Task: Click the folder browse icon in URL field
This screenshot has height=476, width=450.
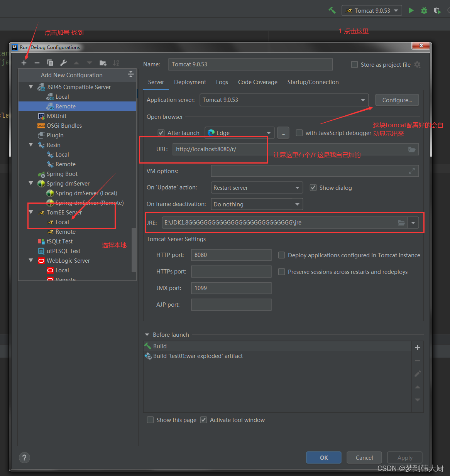Action: [x=412, y=149]
